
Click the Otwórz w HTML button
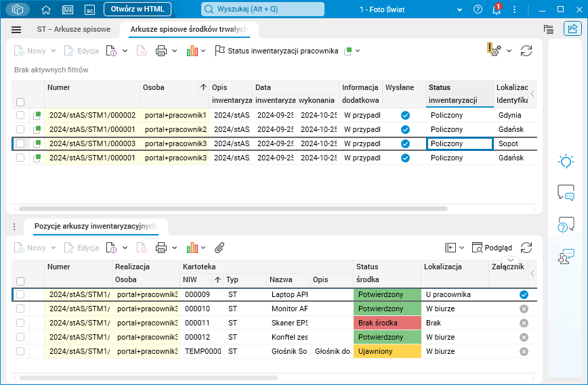(x=138, y=9)
